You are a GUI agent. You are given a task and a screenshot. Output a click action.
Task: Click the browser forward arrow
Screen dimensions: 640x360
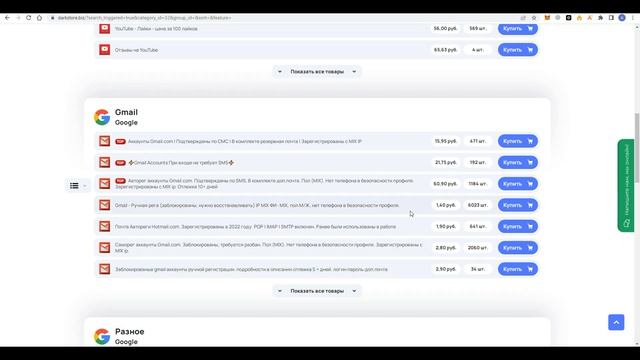pos(18,18)
